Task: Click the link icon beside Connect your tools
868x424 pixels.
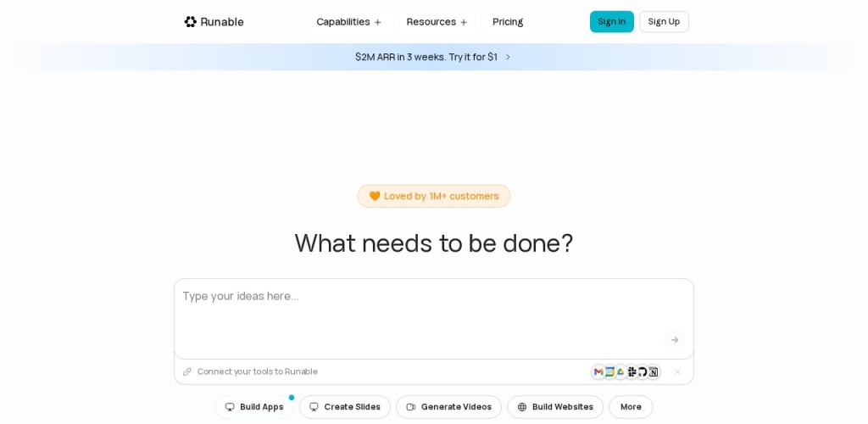Action: (x=187, y=371)
